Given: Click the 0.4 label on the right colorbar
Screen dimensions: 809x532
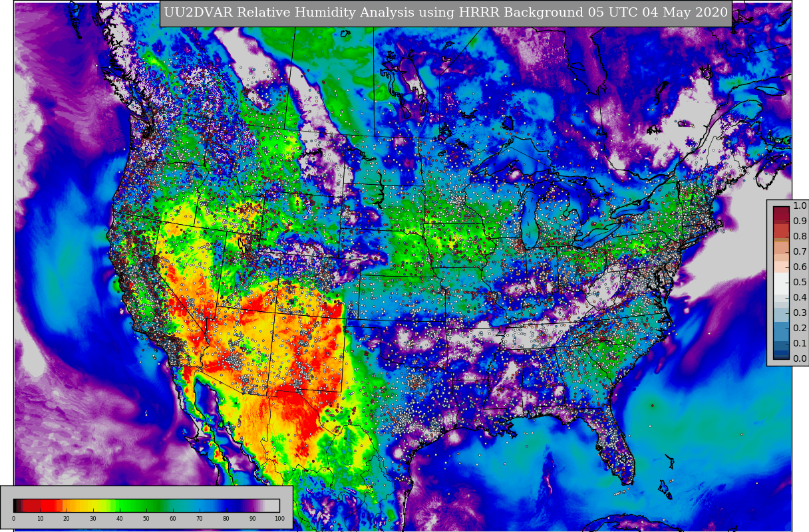Looking at the screenshot, I should (x=800, y=298).
